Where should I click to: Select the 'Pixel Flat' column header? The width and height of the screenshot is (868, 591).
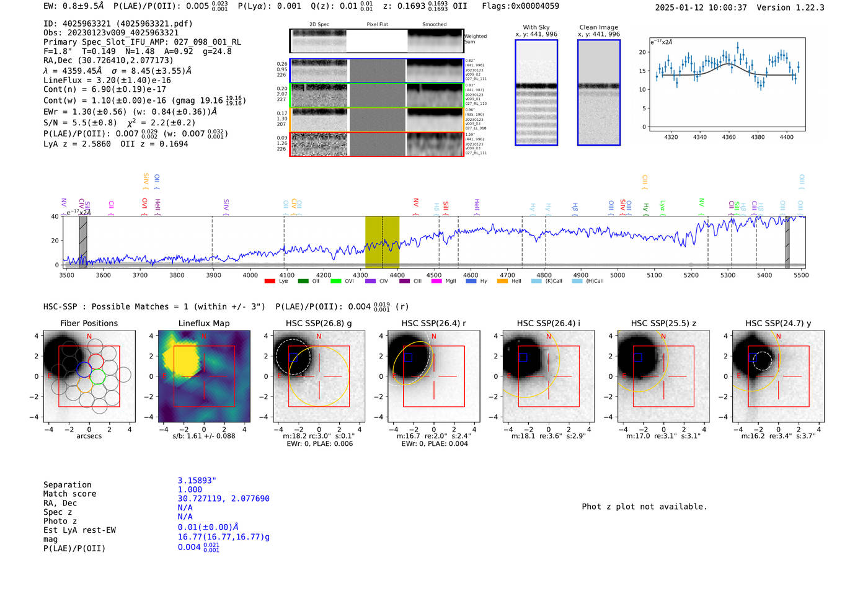(x=377, y=25)
